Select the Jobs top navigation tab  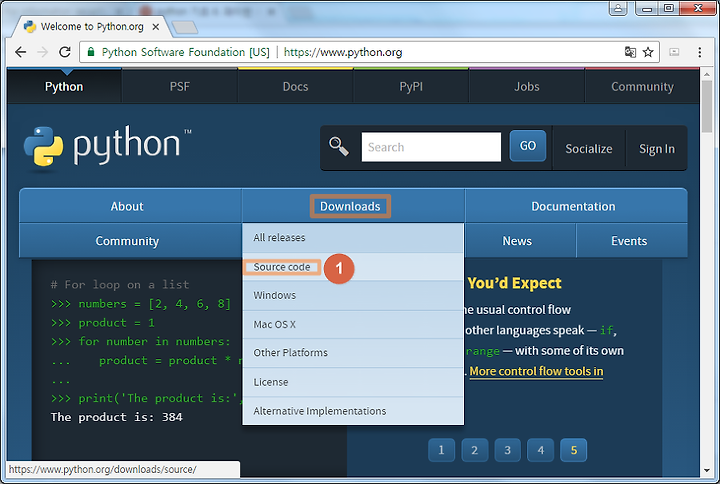click(527, 86)
